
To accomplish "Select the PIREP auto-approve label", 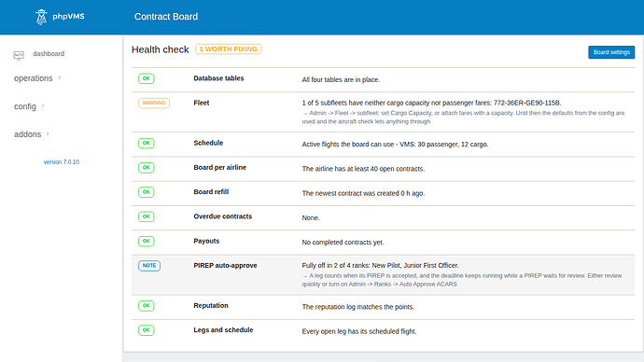I will pos(225,266).
